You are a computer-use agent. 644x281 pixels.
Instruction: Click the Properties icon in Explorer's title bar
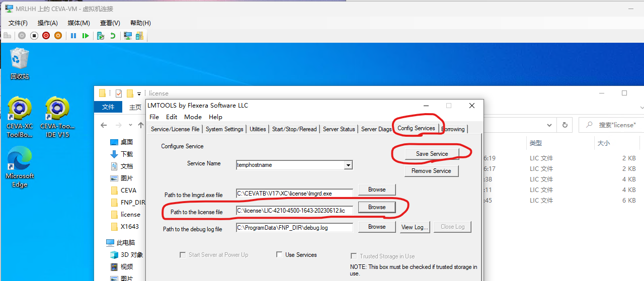click(119, 93)
